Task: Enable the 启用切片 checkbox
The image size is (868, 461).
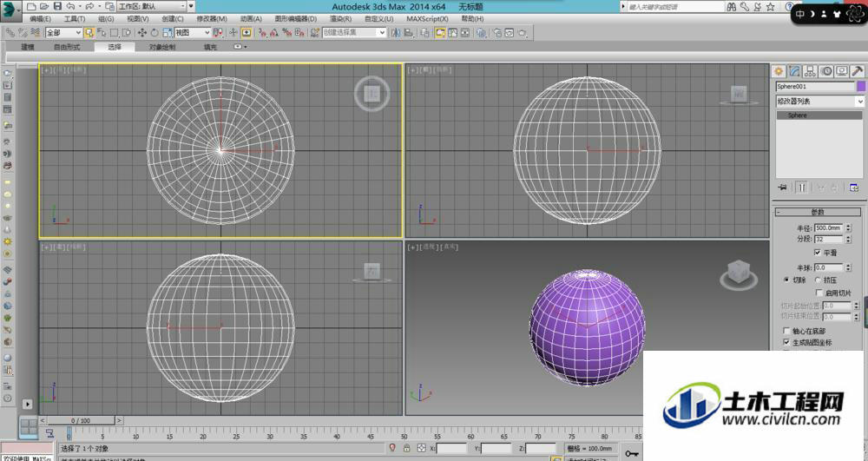Action: tap(819, 293)
